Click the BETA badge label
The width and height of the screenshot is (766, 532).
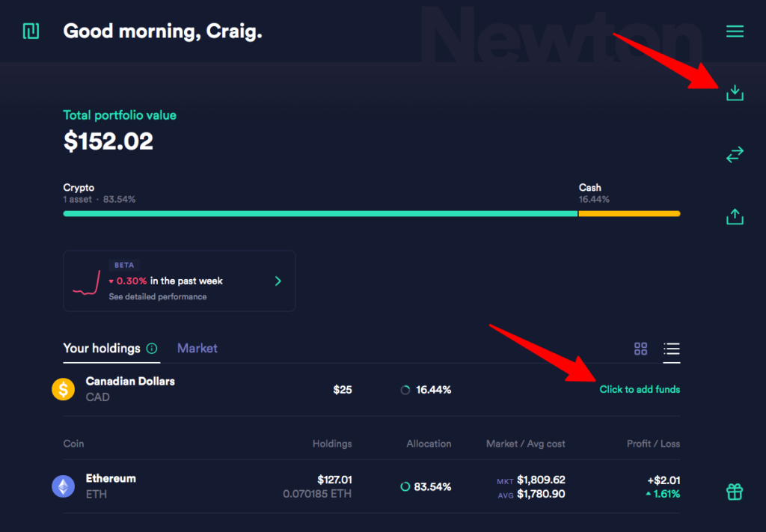click(124, 265)
